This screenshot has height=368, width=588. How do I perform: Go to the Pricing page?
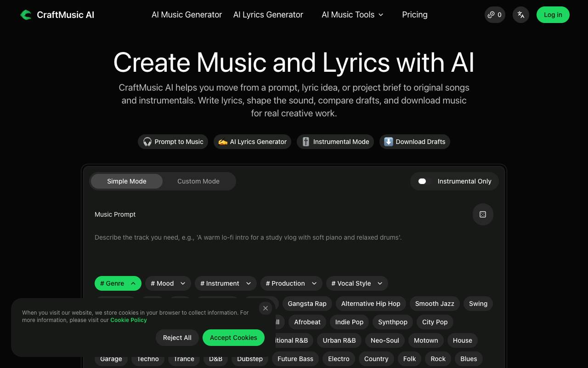click(x=415, y=15)
